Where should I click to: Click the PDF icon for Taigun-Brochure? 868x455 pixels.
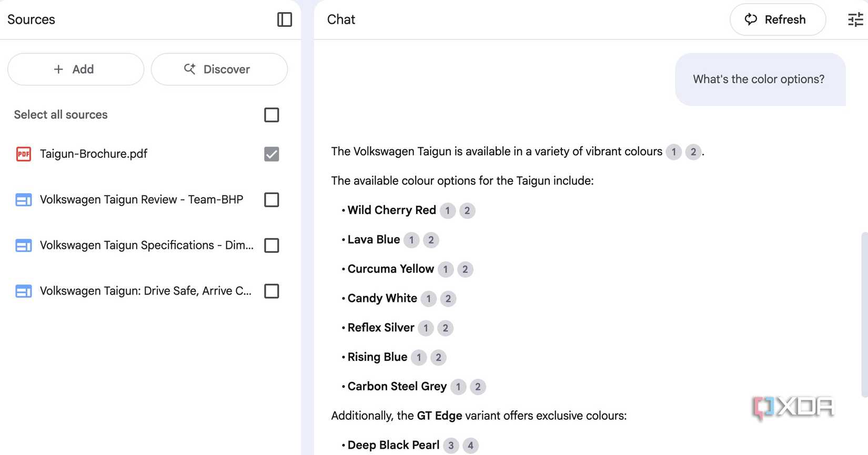[24, 154]
